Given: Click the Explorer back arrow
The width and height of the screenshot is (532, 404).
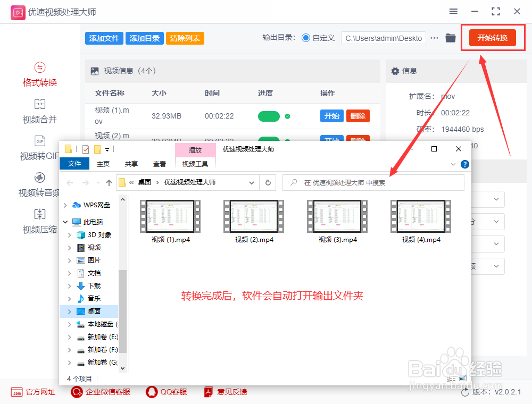Looking at the screenshot, I should tap(70, 183).
